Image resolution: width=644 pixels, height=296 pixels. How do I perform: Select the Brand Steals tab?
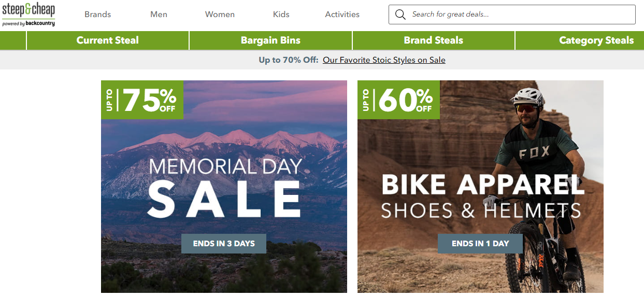(434, 40)
